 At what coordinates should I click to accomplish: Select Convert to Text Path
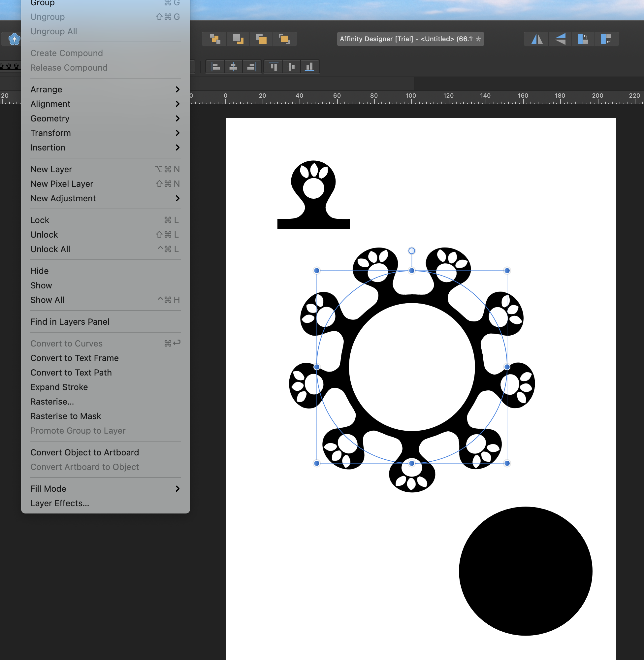click(x=105, y=373)
